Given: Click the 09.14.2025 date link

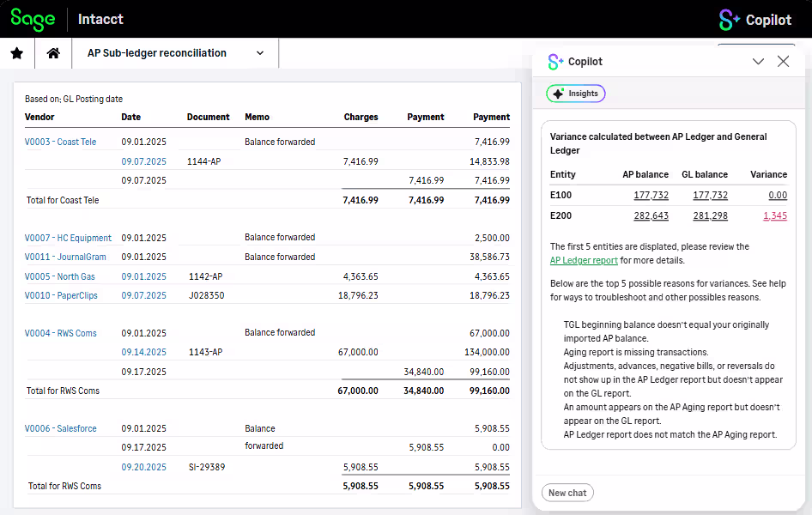Looking at the screenshot, I should (143, 352).
